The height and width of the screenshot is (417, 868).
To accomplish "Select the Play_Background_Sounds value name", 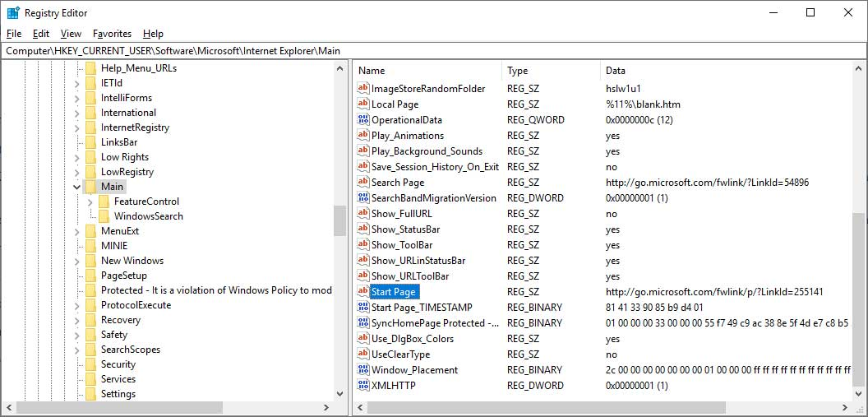I will click(x=427, y=151).
